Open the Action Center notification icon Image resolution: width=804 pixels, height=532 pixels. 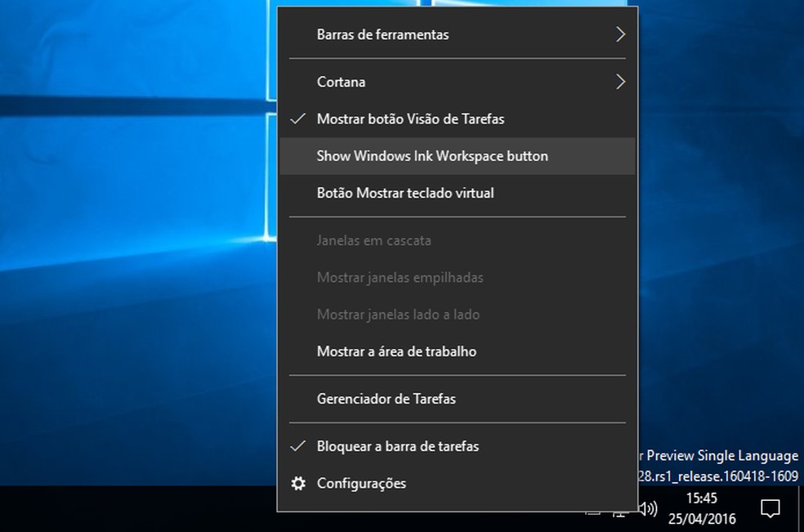pos(769,507)
